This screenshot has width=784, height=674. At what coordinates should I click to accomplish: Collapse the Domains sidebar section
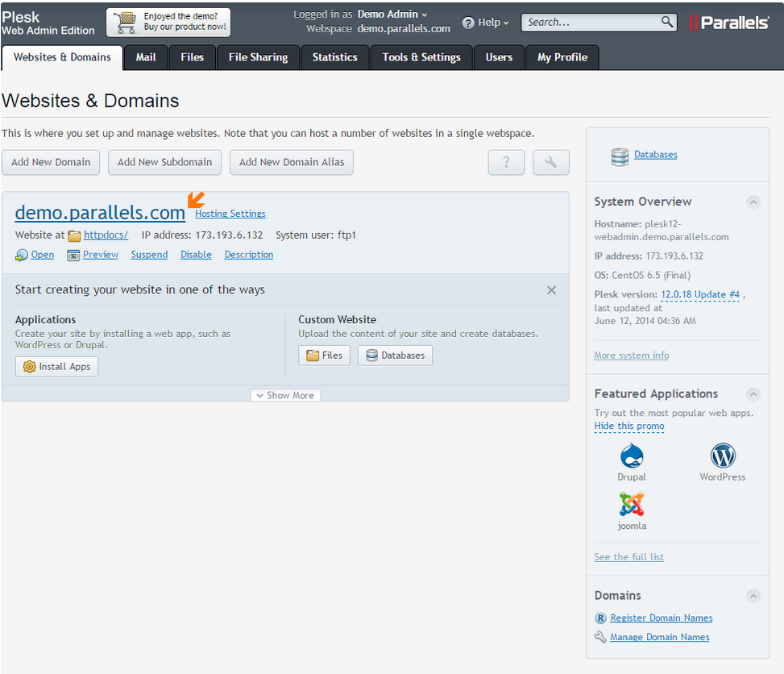pos(753,596)
